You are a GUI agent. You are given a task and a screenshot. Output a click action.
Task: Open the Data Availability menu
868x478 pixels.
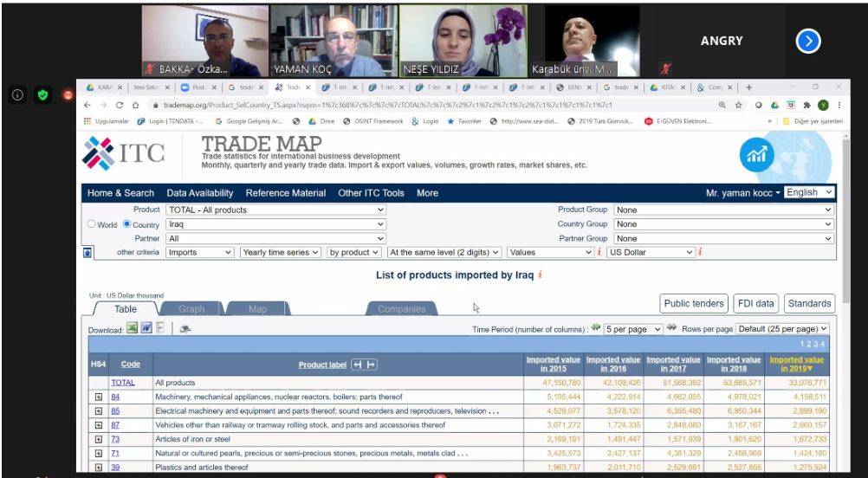coord(200,193)
